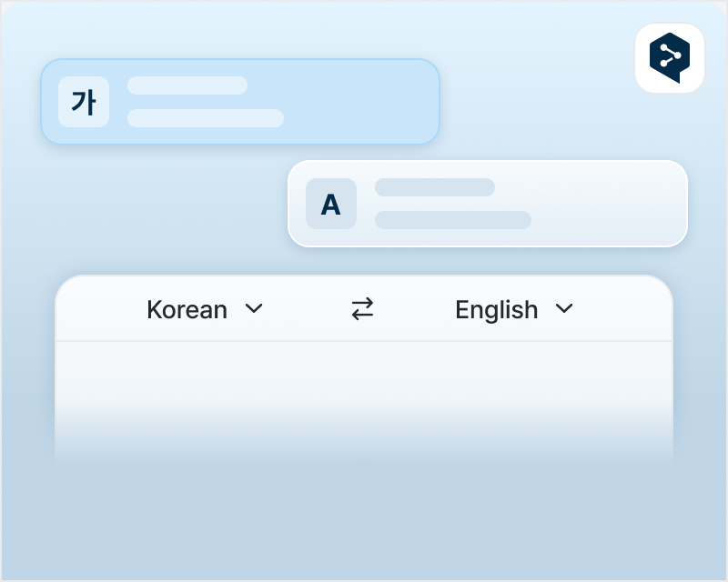Click the short top line in the 'A' card
The width and height of the screenshot is (728, 582).
(435, 187)
